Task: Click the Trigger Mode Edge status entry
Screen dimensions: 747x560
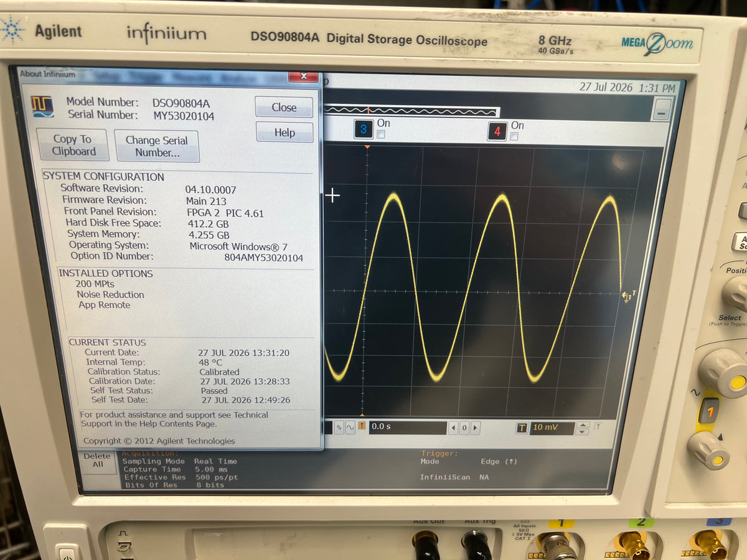Action: point(469,462)
